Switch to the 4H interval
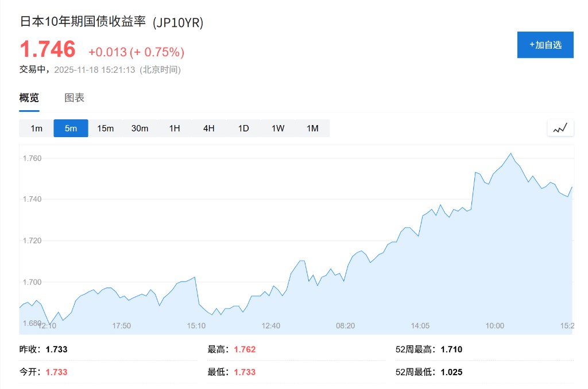Image resolution: width=588 pixels, height=389 pixels. (x=209, y=129)
